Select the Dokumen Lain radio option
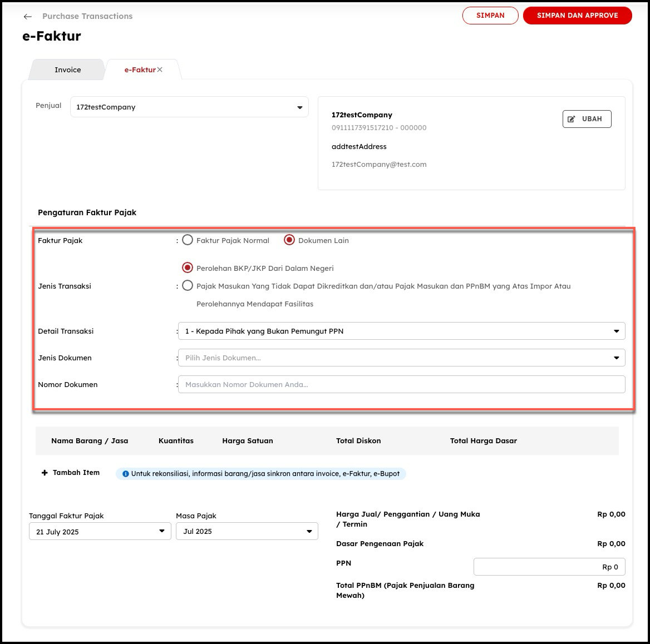 [x=289, y=240]
